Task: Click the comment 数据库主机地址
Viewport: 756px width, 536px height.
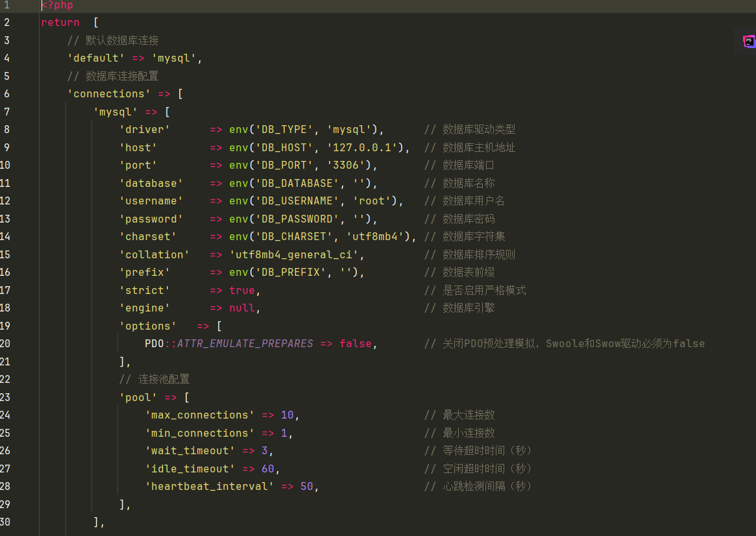Action: [x=470, y=147]
